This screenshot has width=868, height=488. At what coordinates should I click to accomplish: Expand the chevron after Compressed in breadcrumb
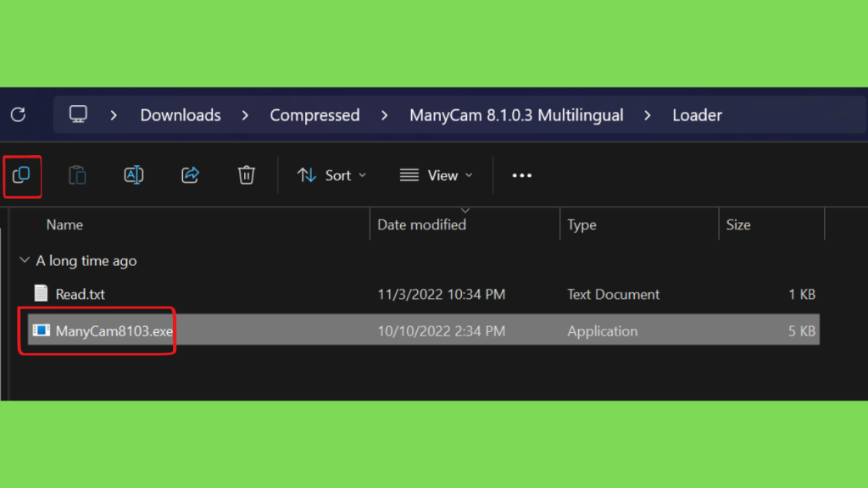pos(385,115)
